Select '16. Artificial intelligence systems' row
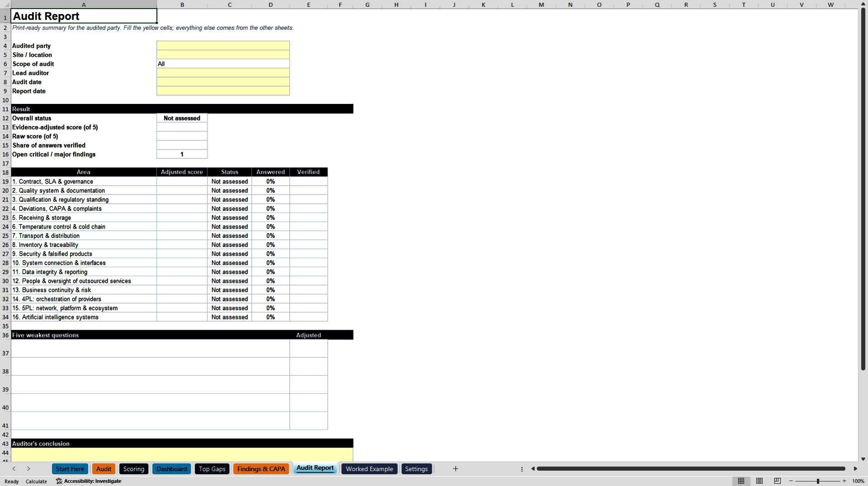The width and height of the screenshot is (868, 486). tap(84, 317)
